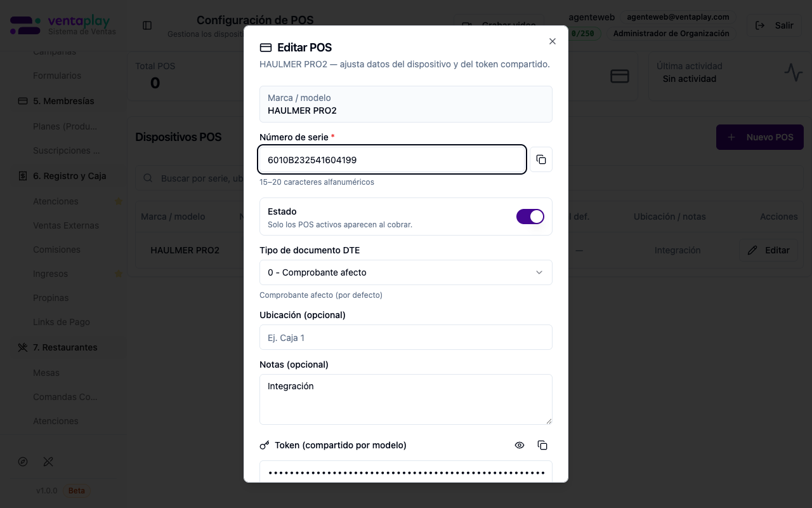812x508 pixels.
Task: Click the search magnifier in the POS search bar
Action: coord(147,178)
